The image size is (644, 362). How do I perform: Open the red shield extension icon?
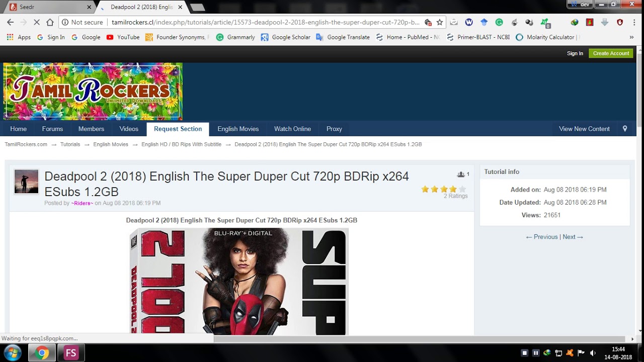click(x=620, y=22)
